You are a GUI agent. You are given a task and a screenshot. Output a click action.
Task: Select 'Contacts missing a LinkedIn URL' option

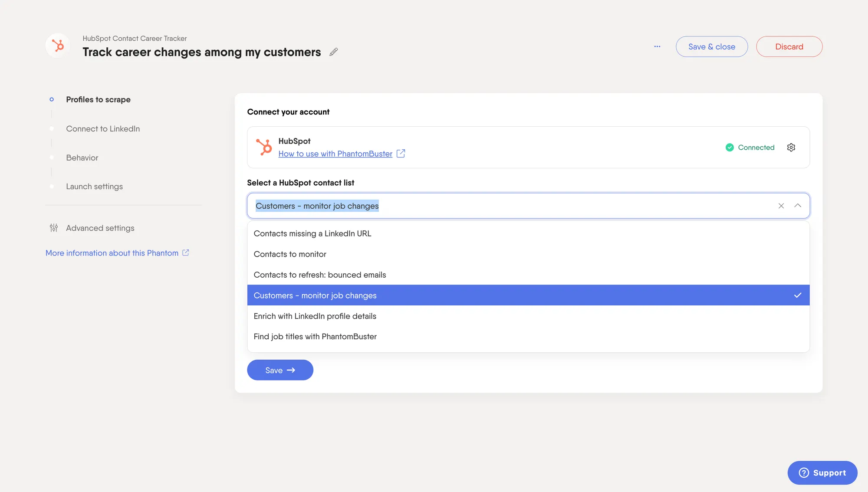point(312,233)
